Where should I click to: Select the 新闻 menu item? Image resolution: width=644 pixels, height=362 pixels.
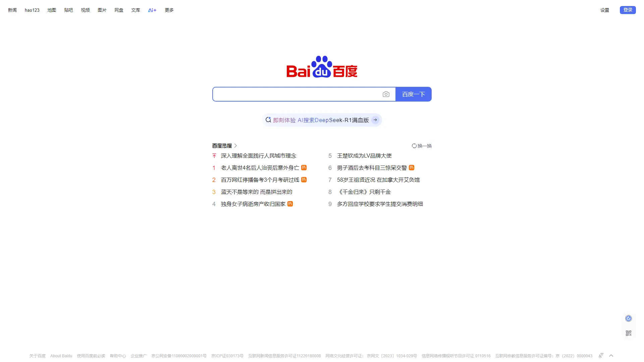pos(12,10)
